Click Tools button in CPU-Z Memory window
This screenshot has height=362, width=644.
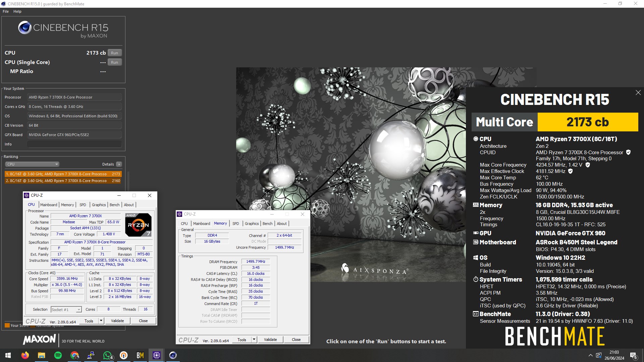(x=242, y=340)
